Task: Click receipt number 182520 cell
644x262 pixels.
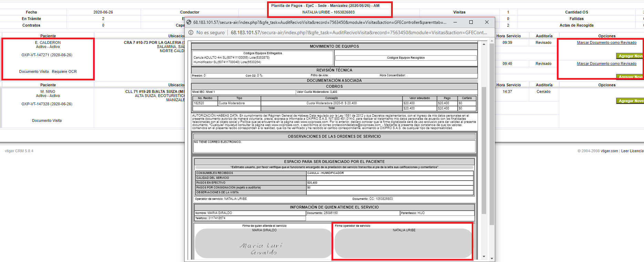Action: click(205, 103)
